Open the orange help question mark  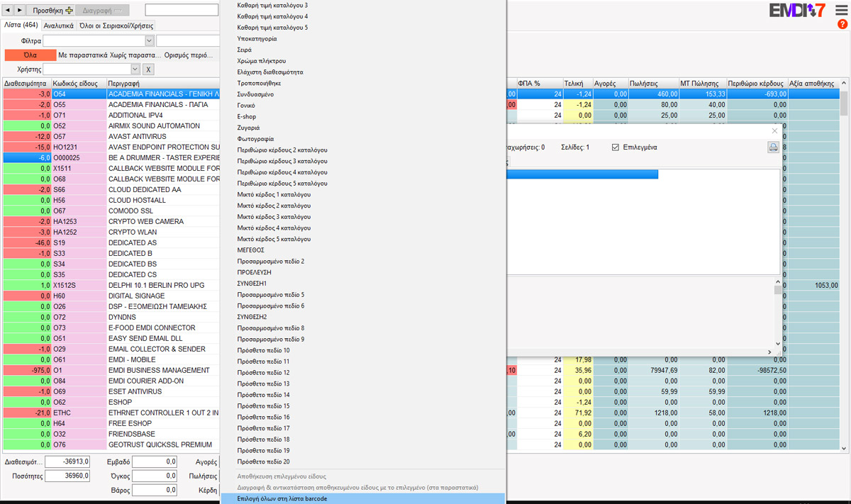[842, 24]
